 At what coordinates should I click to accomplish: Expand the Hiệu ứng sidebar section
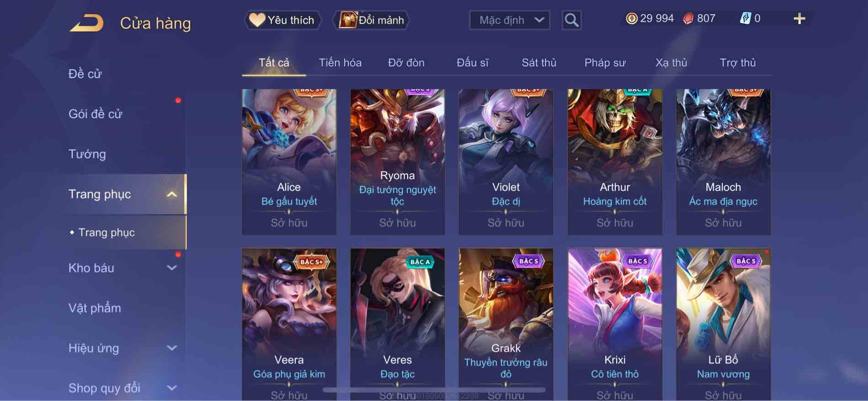click(171, 348)
